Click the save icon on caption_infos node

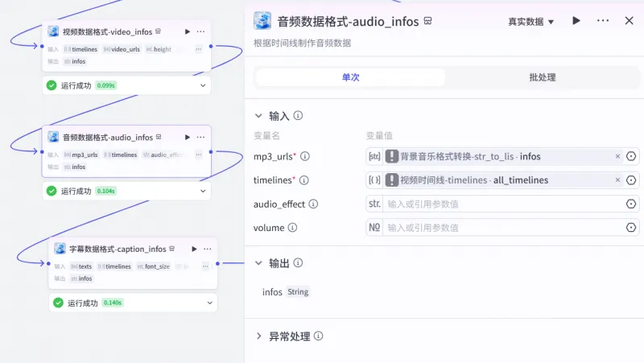coord(172,249)
